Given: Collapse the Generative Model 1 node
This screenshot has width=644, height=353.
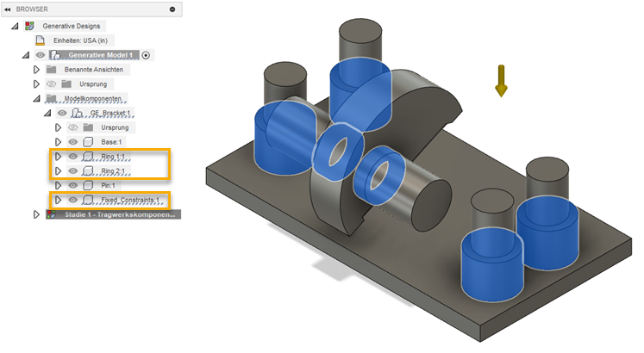Looking at the screenshot, I should tap(26, 55).
